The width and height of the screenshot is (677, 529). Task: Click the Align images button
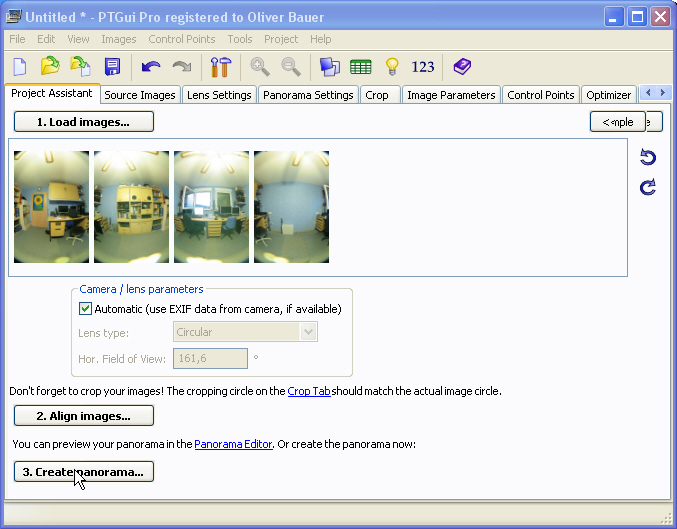[84, 416]
